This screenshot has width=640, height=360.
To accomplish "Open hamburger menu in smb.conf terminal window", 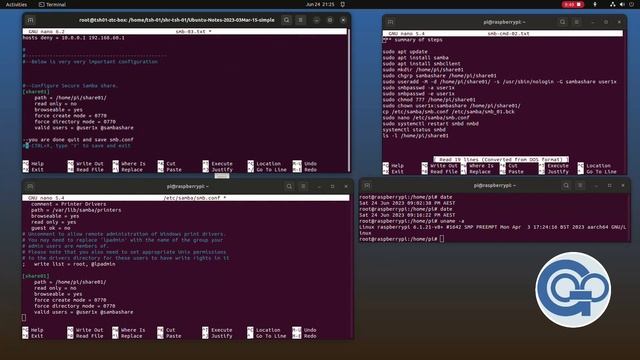I will tap(303, 186).
